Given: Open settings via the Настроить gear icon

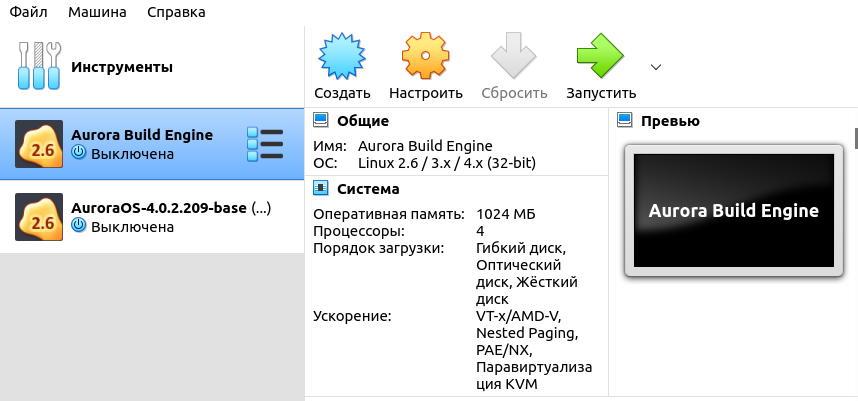Looking at the screenshot, I should 425,56.
